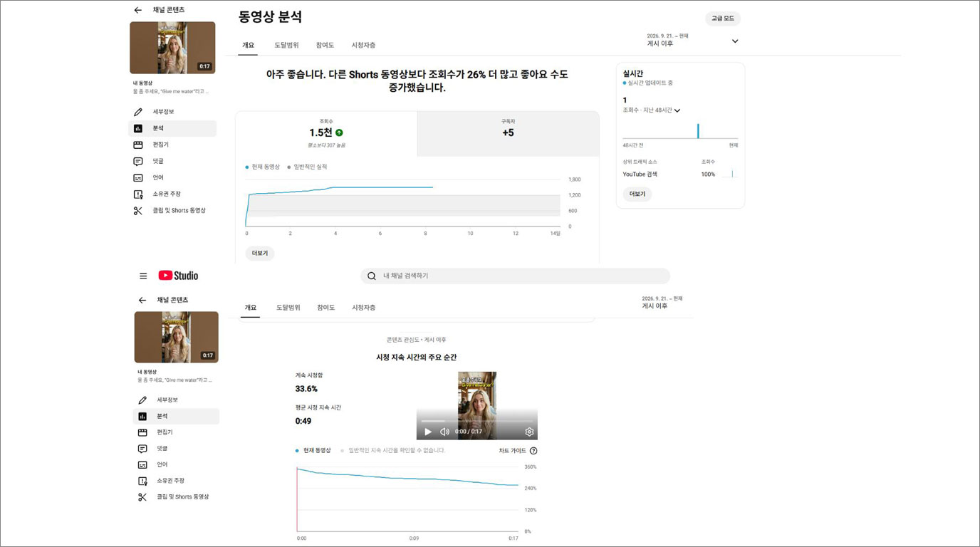Open the lower 게시 이후 date range selector
This screenshot has height=547, width=980.
pyautogui.click(x=662, y=302)
